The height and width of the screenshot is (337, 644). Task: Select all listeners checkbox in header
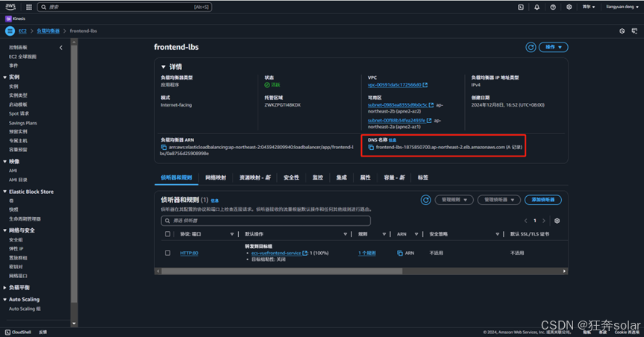click(x=168, y=234)
